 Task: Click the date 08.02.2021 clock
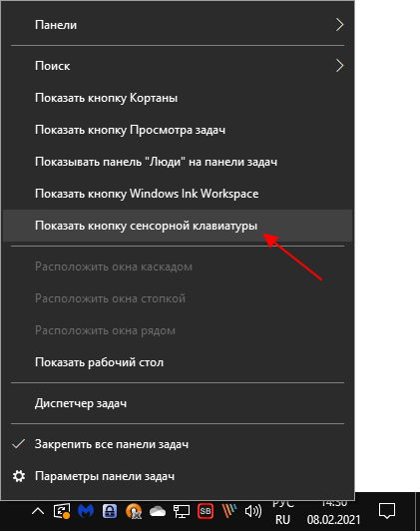(x=333, y=519)
